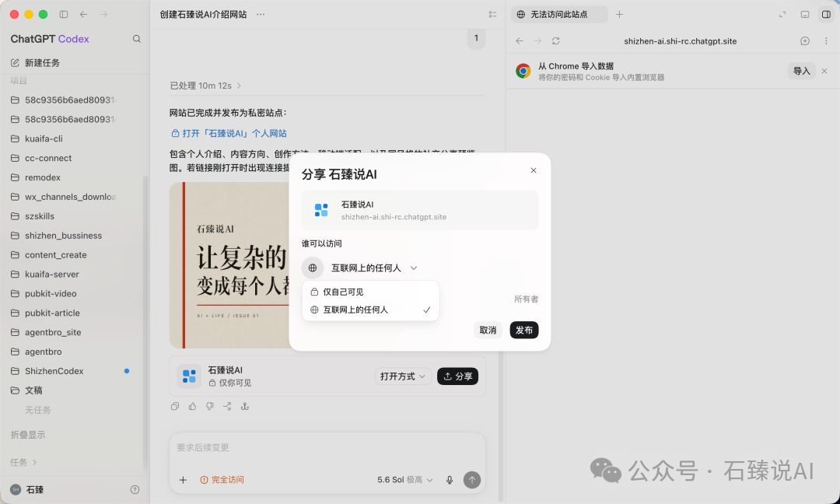Focus the 要求后续变更 input field
Screen dimensions: 840x504
point(327,448)
